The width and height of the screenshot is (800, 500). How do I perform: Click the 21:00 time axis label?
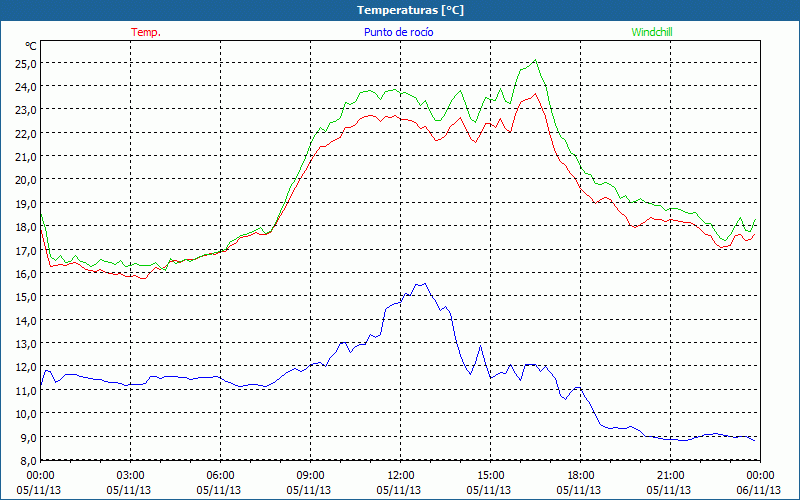tap(670, 476)
